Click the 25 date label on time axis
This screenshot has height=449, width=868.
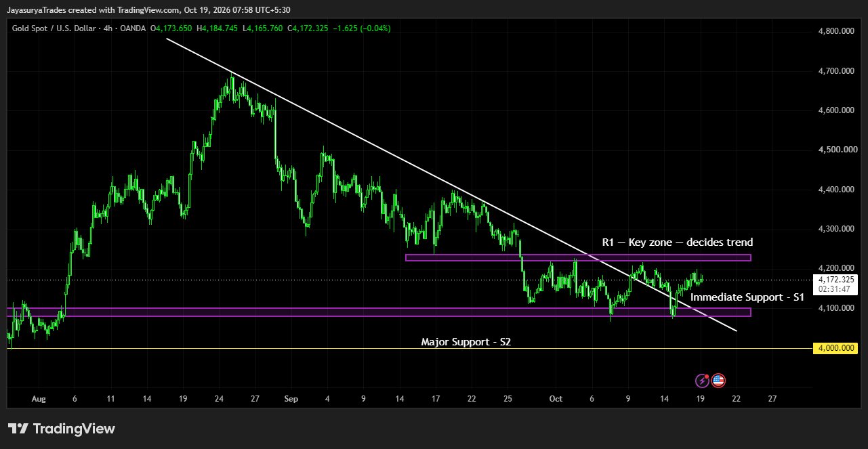point(508,400)
